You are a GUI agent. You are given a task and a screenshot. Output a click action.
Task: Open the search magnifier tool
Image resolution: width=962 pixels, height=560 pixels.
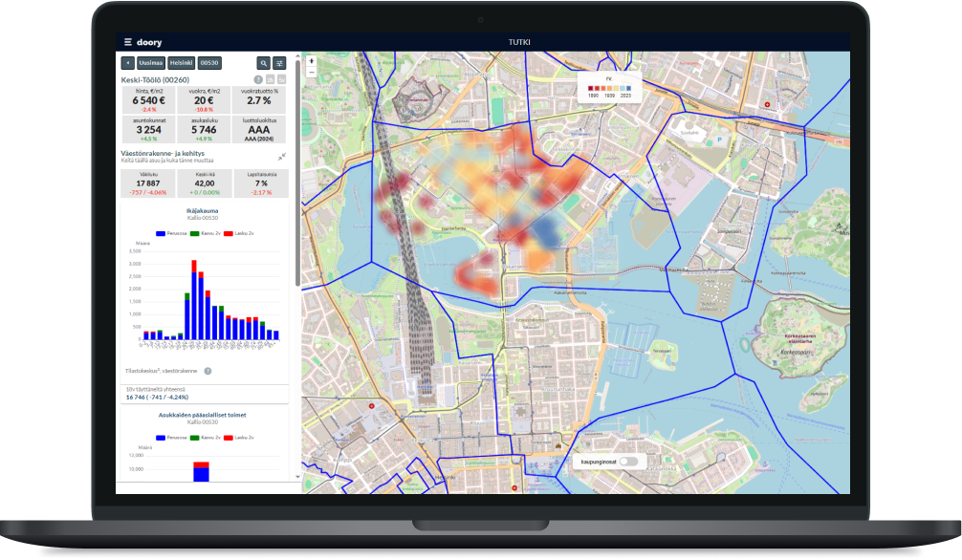click(264, 63)
